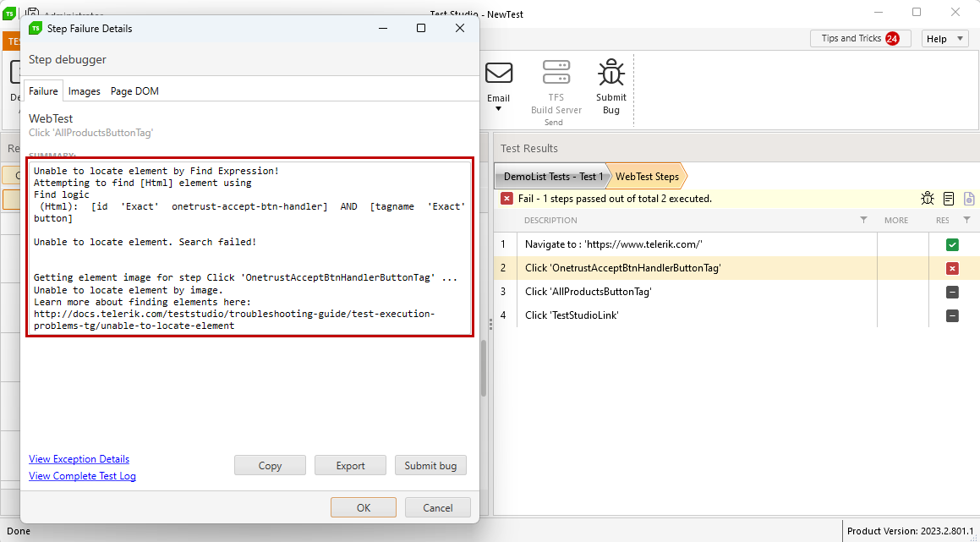Switch to the Page DOM tab
This screenshot has width=980, height=542.
point(134,91)
